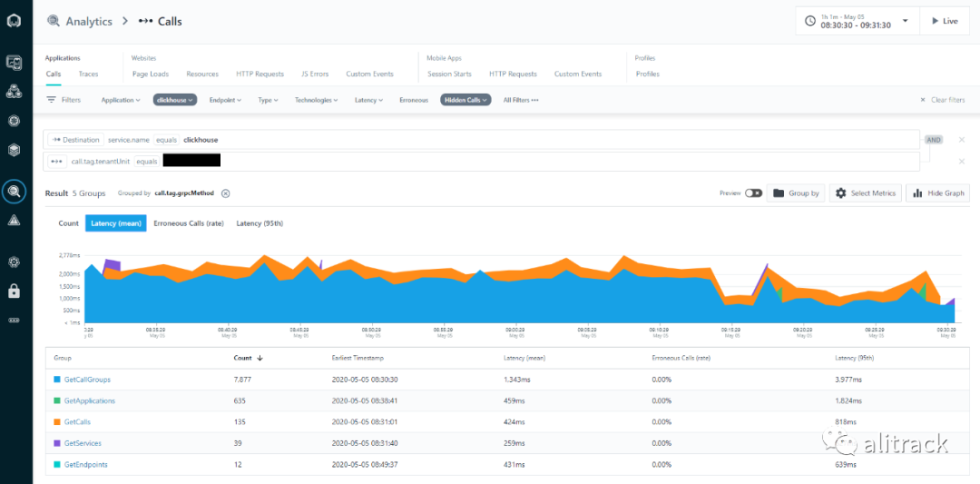Screen dimensions: 980x484
Task: Click the orange GetCalls color swatch
Action: pos(57,422)
